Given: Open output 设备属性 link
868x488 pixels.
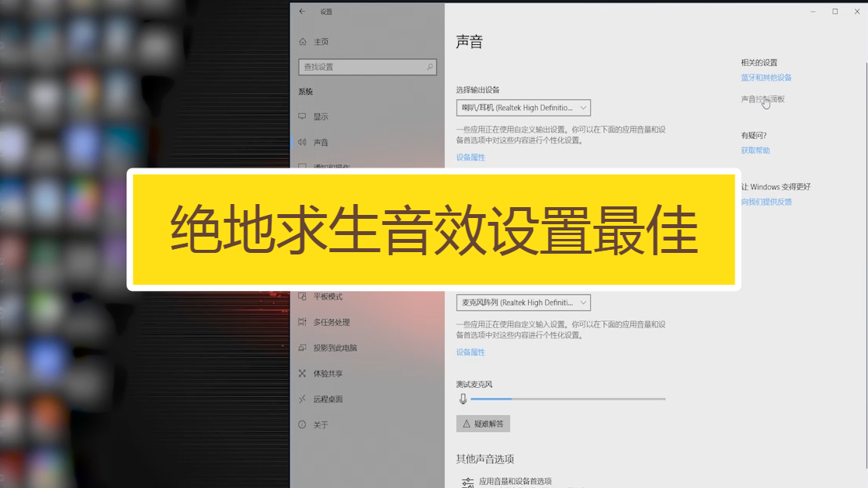Looking at the screenshot, I should point(470,157).
